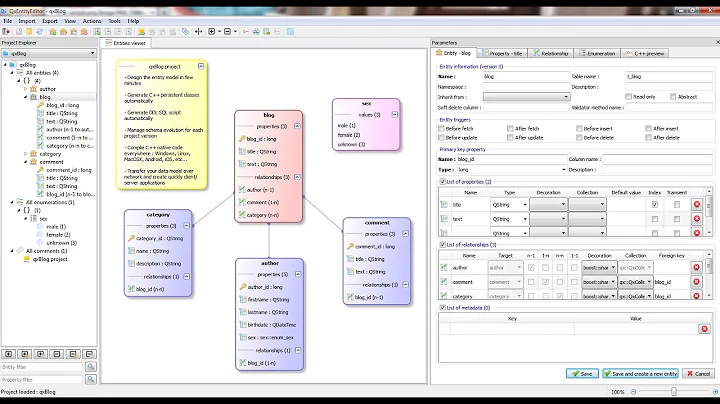Delete the comment relationship row

tap(697, 281)
